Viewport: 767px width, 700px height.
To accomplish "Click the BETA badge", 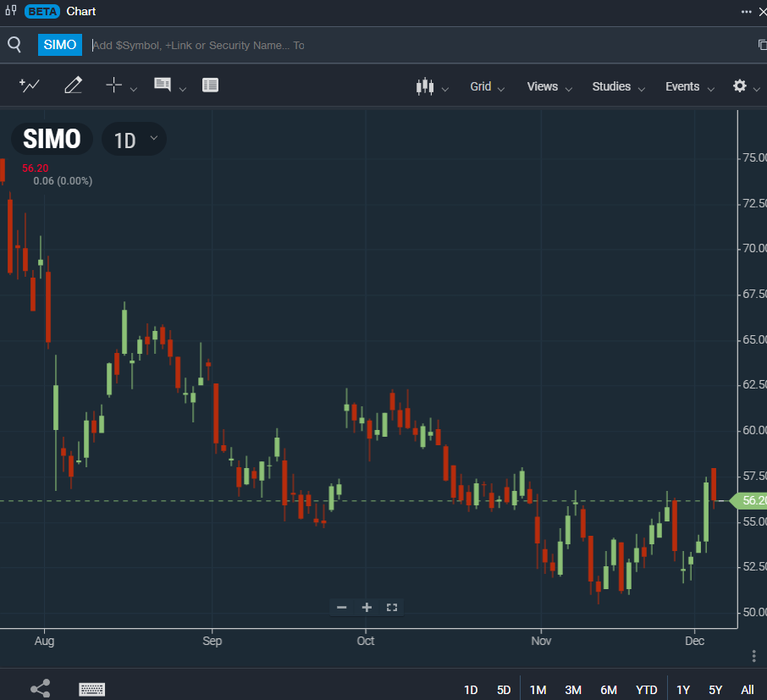I will pos(42,11).
